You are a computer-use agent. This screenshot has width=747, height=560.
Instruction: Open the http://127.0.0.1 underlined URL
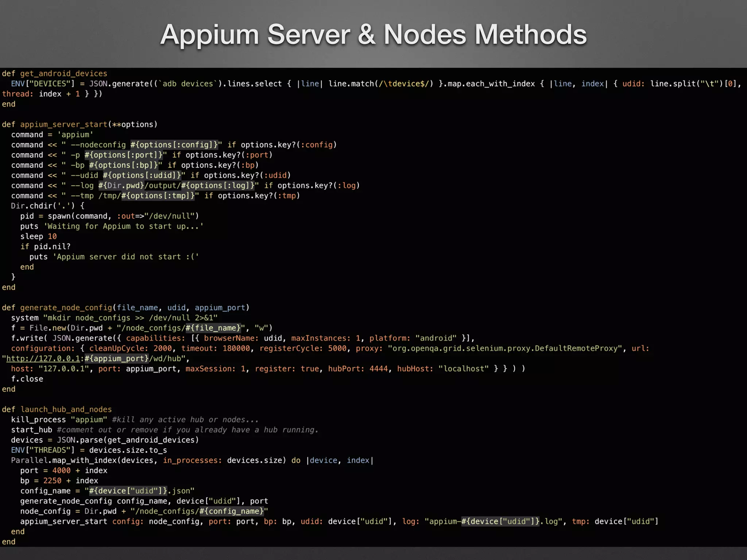(x=43, y=359)
